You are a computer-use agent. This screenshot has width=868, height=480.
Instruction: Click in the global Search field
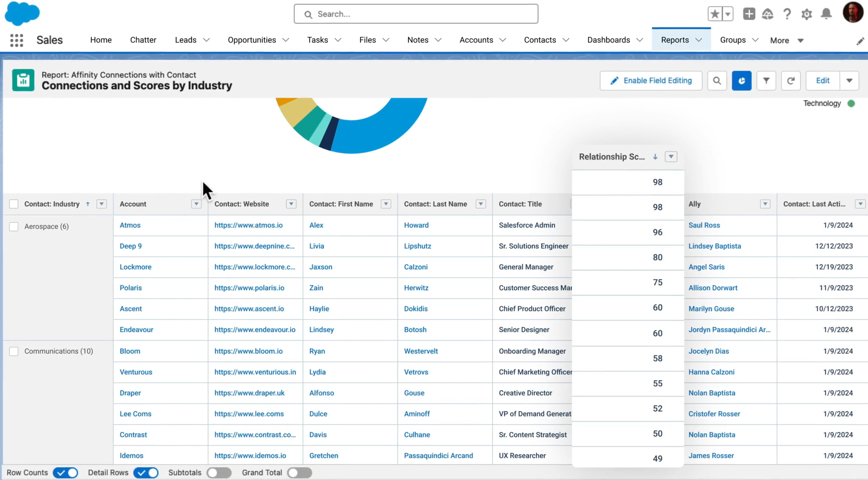point(416,14)
